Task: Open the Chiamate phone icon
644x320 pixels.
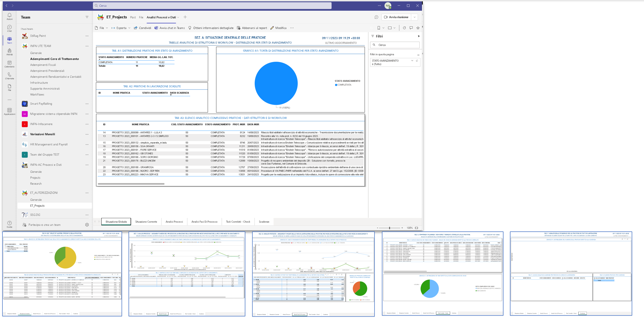Action: 10,76
